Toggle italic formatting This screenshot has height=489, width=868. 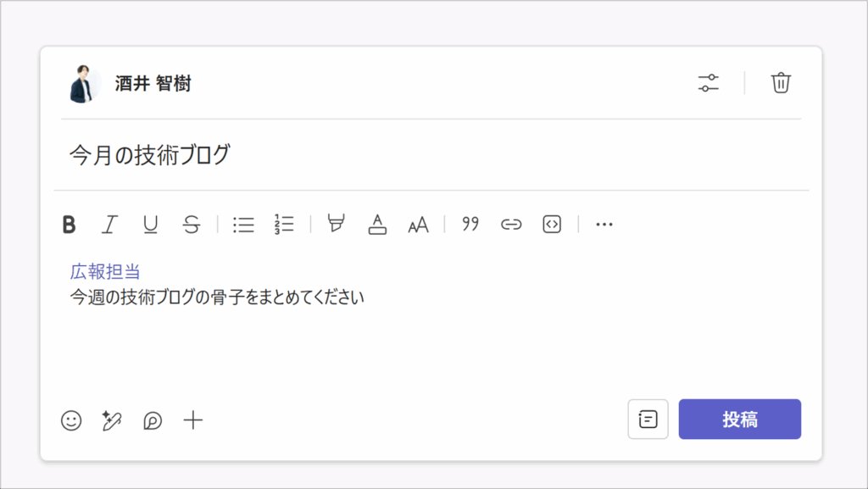pyautogui.click(x=109, y=225)
